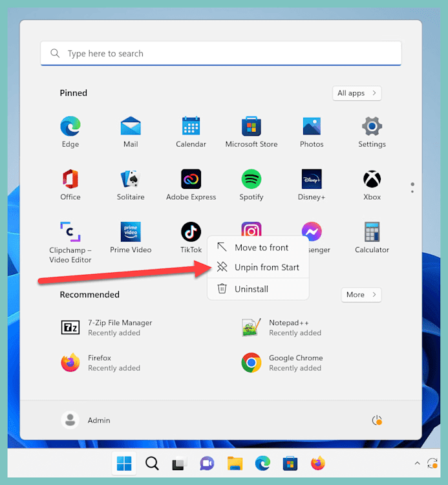Open Microsoft Store from Pinned

click(251, 132)
